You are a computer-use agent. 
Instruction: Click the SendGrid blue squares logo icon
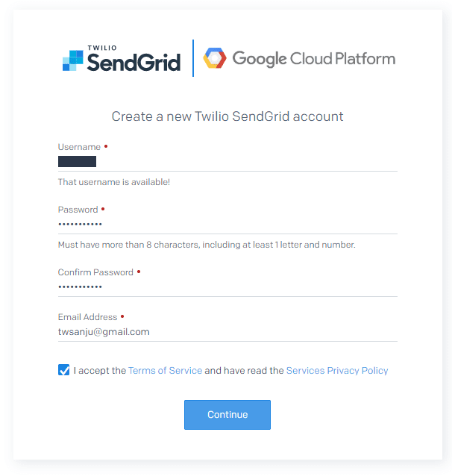(x=72, y=60)
